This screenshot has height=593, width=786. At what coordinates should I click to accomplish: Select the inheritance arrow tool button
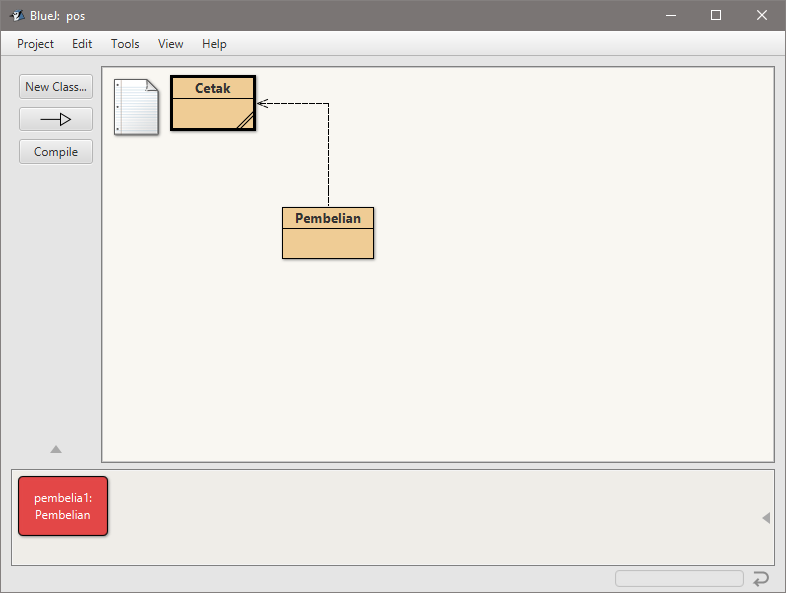point(56,119)
